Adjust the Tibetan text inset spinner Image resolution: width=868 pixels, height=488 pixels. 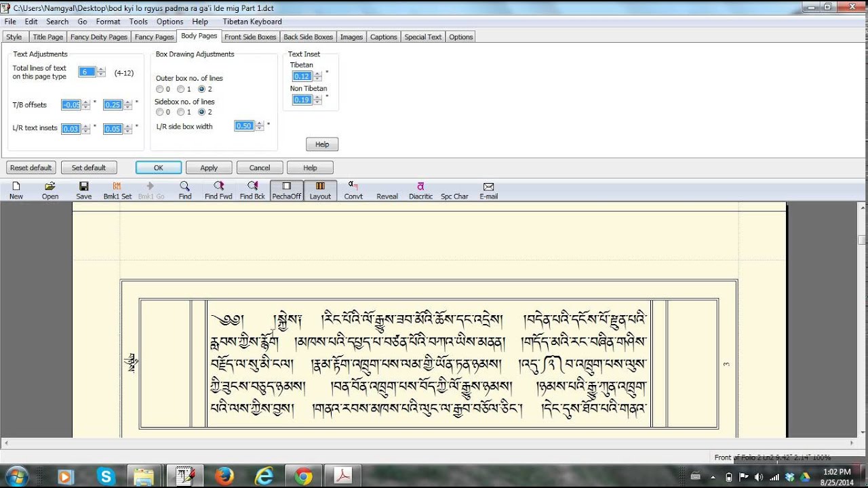(x=317, y=77)
